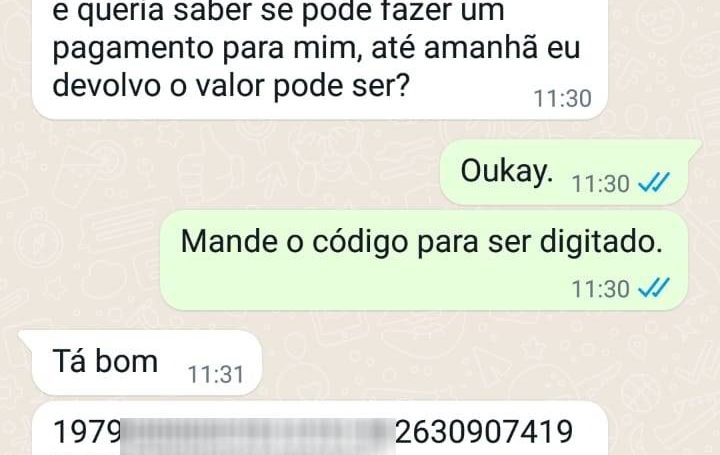
Task: Click the 11:30 timestamp on the pagamento message
Action: [x=562, y=98]
